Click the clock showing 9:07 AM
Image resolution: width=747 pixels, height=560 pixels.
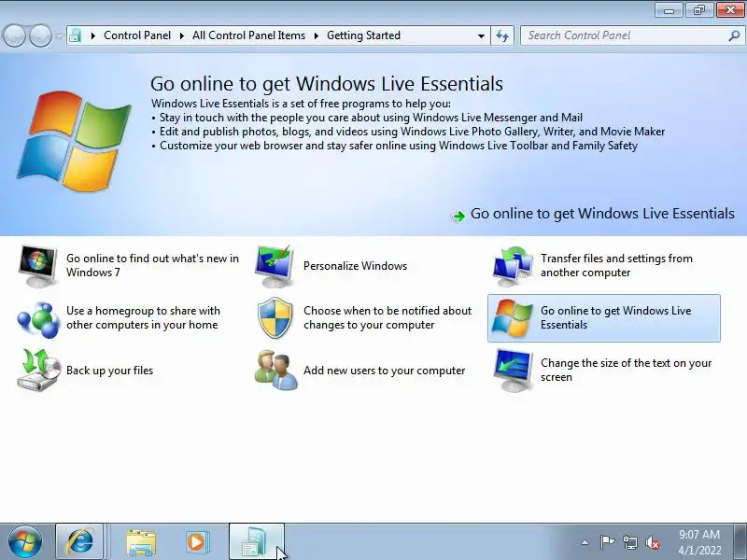tap(698, 534)
